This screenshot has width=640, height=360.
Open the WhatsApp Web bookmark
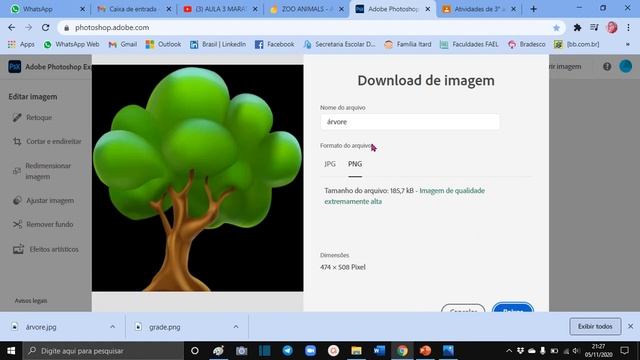tap(71, 44)
